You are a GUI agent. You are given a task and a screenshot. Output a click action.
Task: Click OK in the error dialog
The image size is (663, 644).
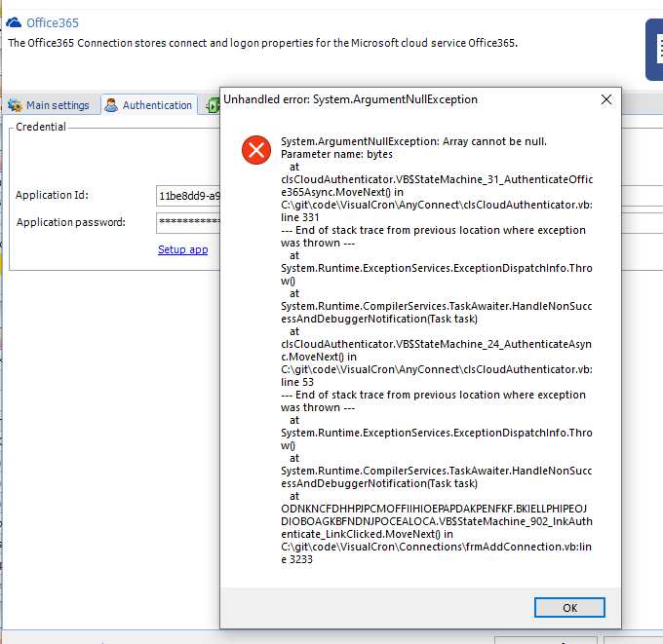pyautogui.click(x=569, y=608)
